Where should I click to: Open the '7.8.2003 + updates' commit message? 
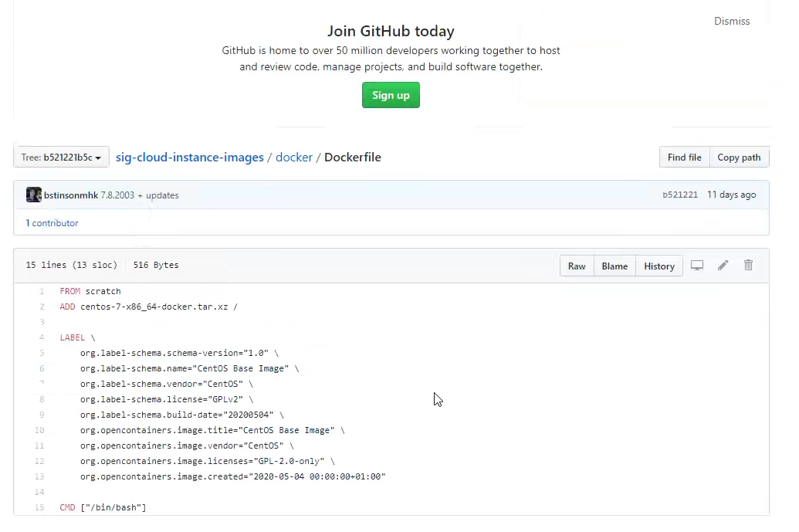coord(140,195)
